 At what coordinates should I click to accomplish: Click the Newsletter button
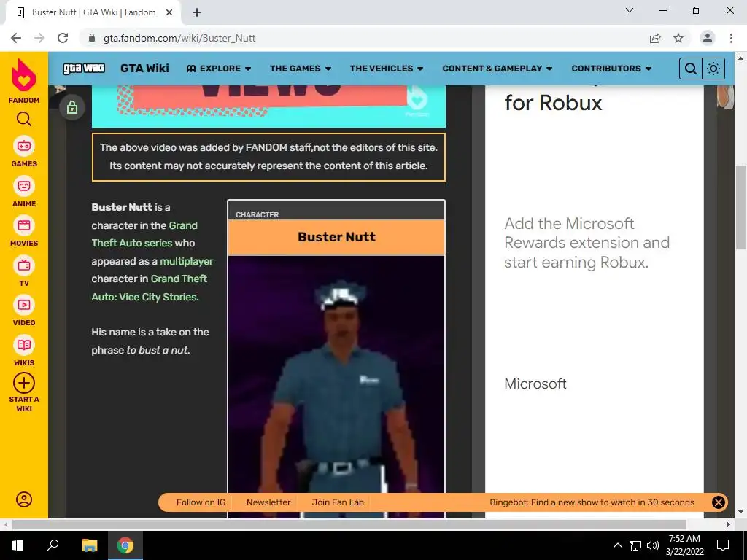268,502
